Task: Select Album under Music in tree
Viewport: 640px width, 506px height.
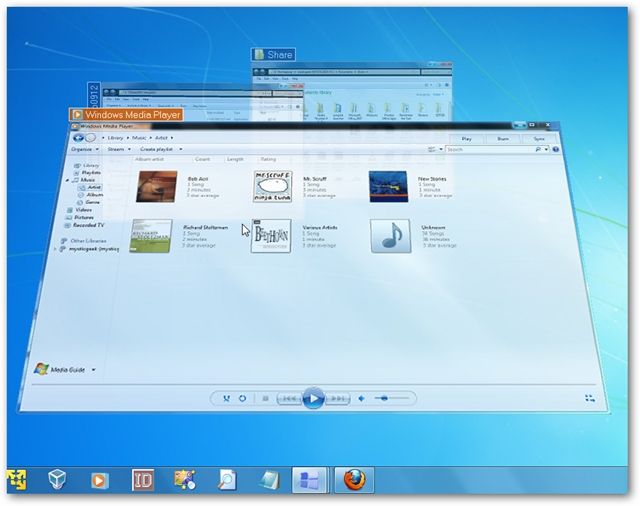Action: (x=94, y=195)
